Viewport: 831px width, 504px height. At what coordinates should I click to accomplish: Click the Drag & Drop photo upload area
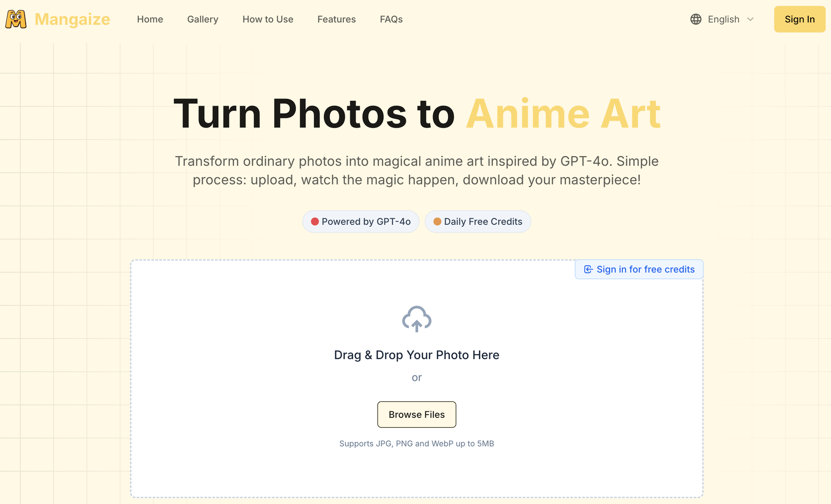coord(417,379)
